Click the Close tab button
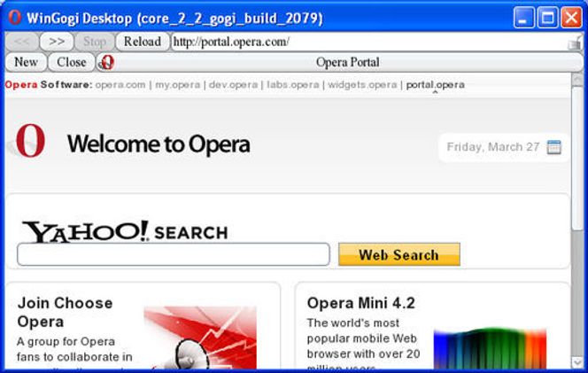Viewport: 588px width, 373px height. click(71, 62)
